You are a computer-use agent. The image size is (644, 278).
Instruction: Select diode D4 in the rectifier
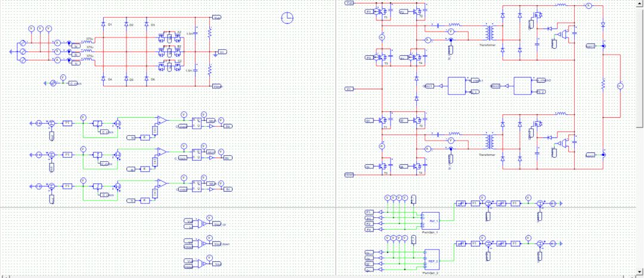(103, 79)
